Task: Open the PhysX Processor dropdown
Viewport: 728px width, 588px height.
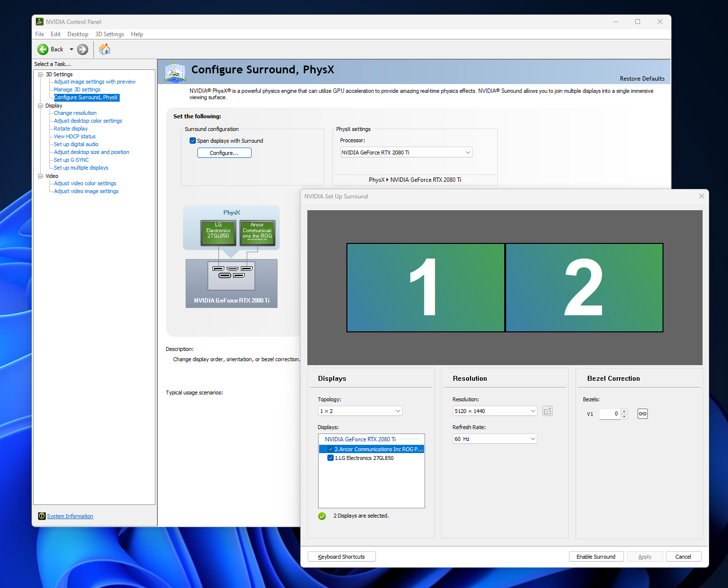Action: click(406, 152)
